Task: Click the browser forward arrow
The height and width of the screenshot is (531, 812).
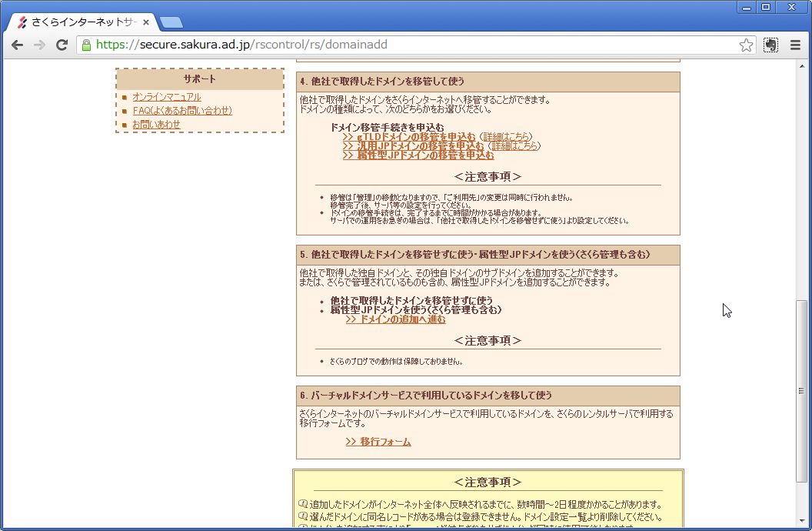Action: pos(39,45)
